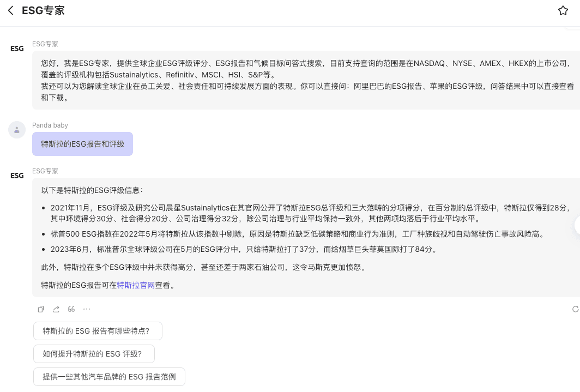Image resolution: width=580 pixels, height=392 pixels.
Task: Pick suggestion "提供一些其他汽车品牌的 ESG 报告范例"
Action: point(109,377)
